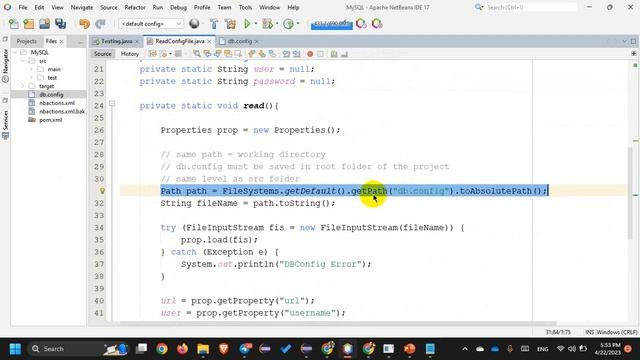
Task: Open the Profile Project dropdown arrow
Action: tap(298, 24)
